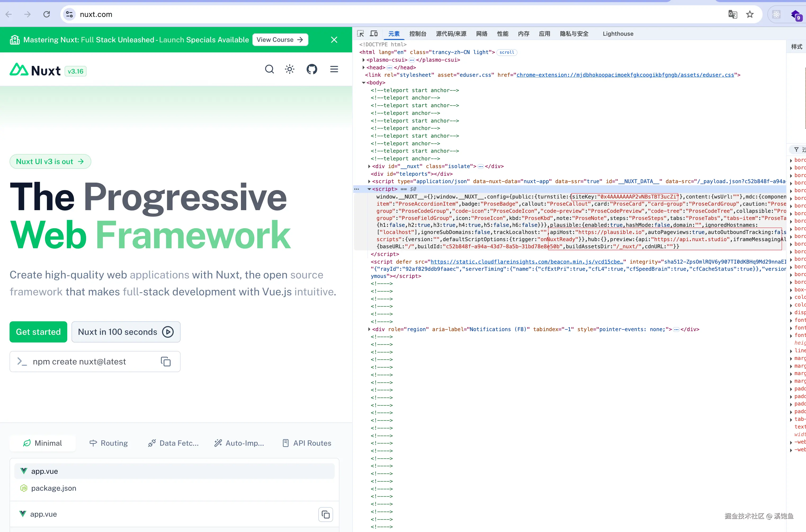This screenshot has height=532, width=806.
Task: Open the 样式 (Styles) side pane tab
Action: [796, 47]
